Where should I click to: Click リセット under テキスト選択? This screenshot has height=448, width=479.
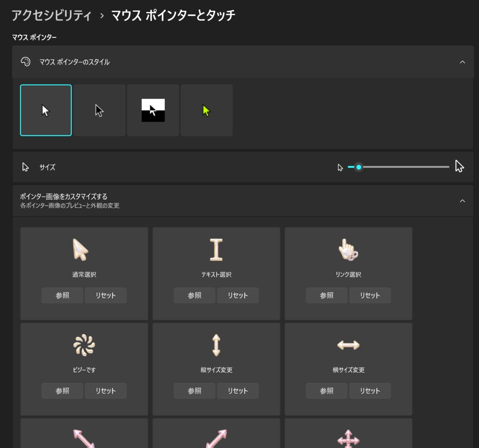[238, 295]
